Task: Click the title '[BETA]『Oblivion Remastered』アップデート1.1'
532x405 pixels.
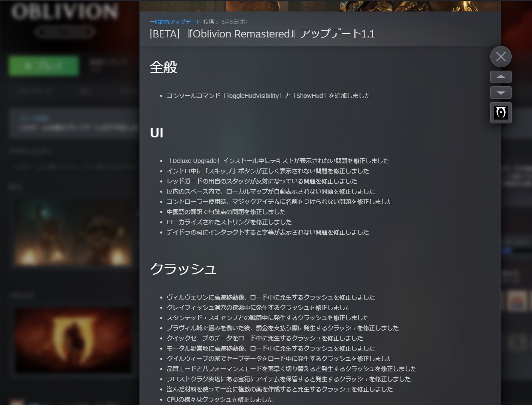Action: 262,34
